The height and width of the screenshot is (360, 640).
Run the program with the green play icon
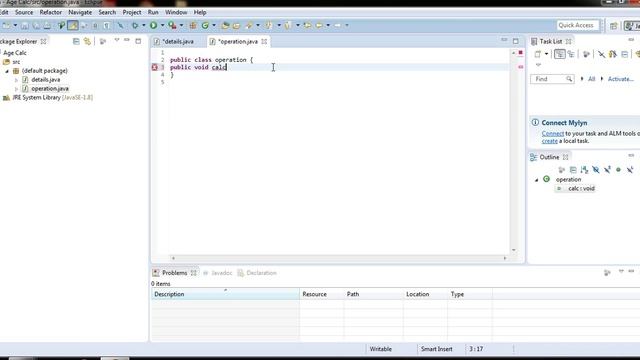point(153,25)
